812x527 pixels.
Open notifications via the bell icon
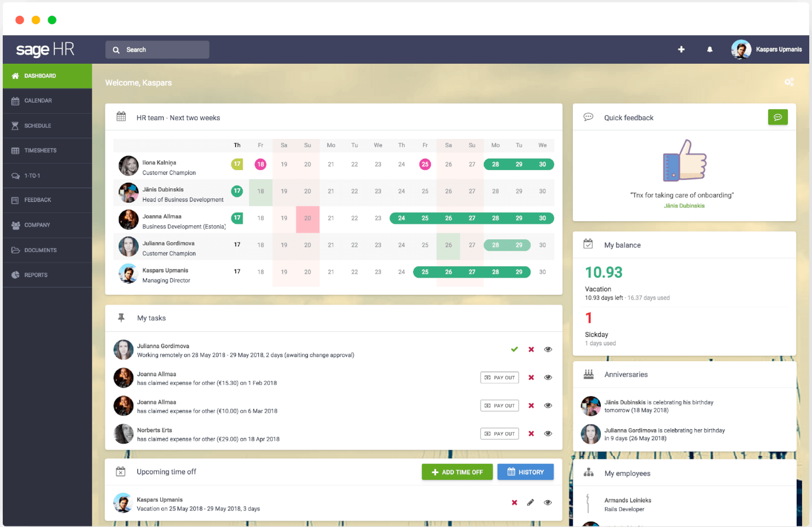pos(709,49)
